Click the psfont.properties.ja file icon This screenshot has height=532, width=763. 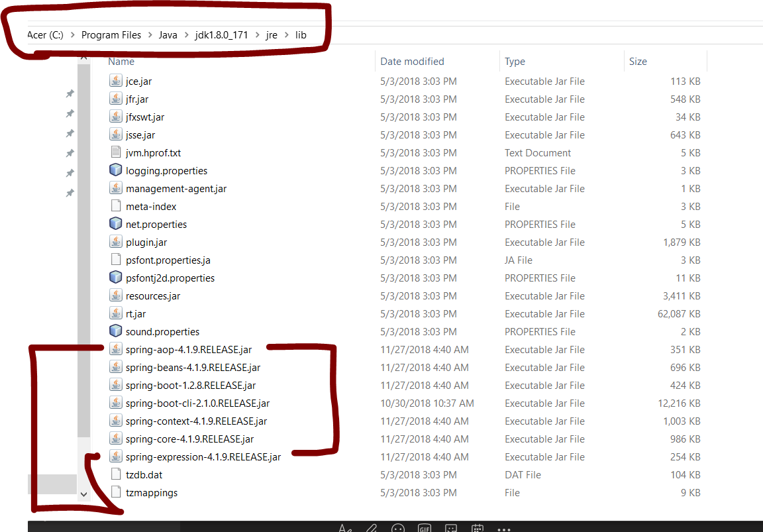pyautogui.click(x=115, y=260)
